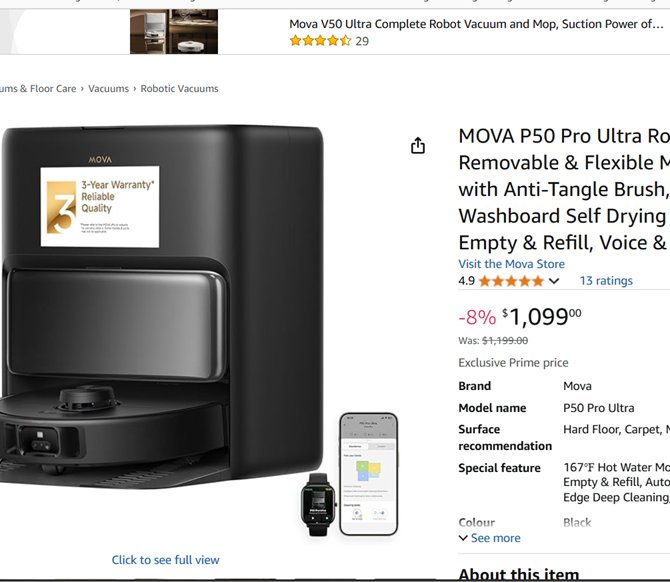Click the MOVA P50 Pro Ultra title
Screen dimensions: 670x582
pyautogui.click(x=564, y=189)
